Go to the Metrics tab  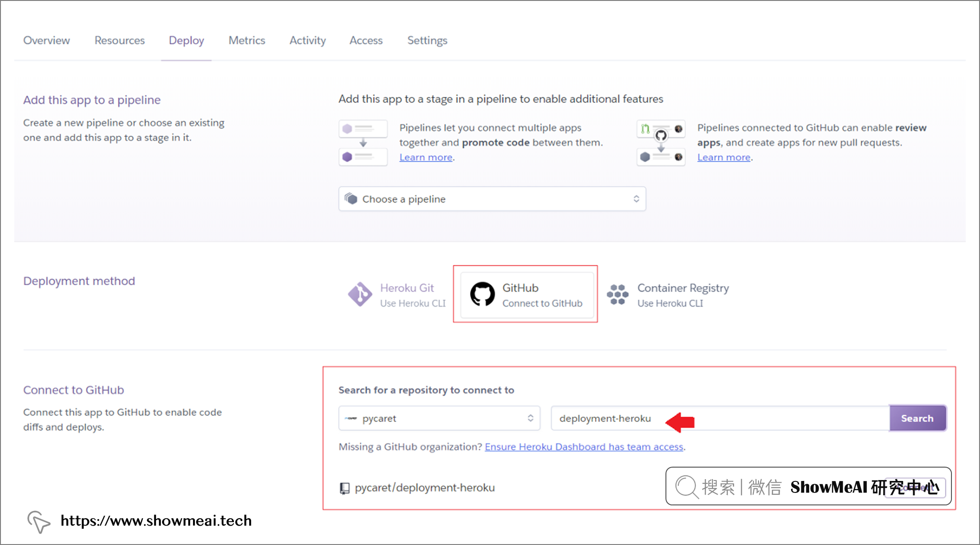tap(247, 41)
